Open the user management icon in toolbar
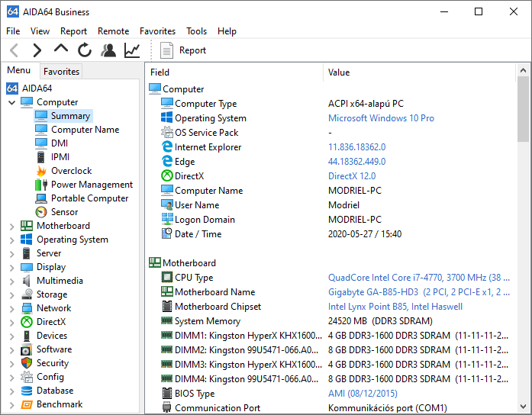532x415 pixels. pos(108,50)
